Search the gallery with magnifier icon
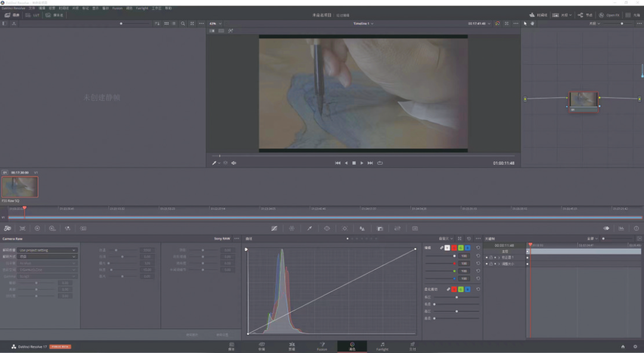 click(183, 23)
